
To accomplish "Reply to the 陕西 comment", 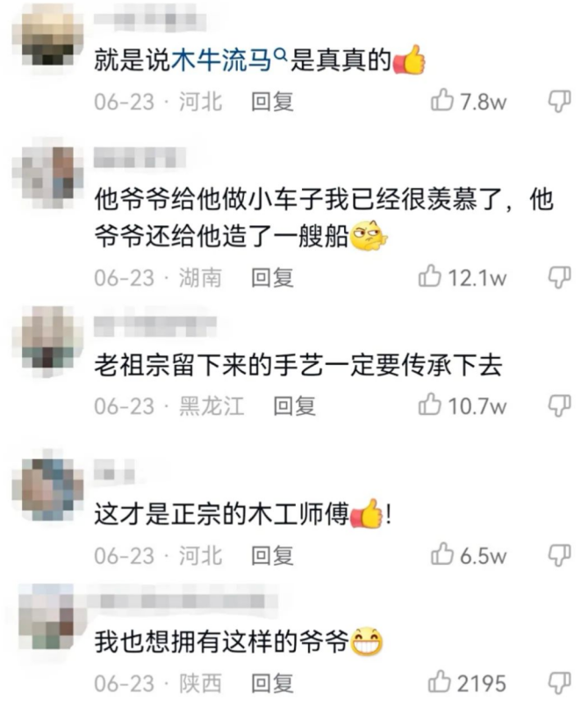I will point(272,683).
